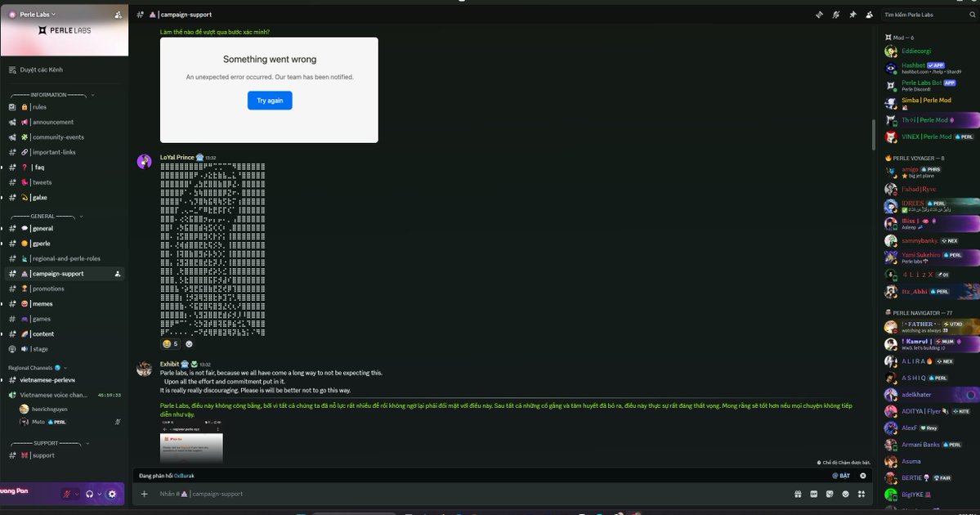Click Hashbot's avatar in member list
Image resolution: width=980 pixels, height=515 pixels.
[891, 68]
